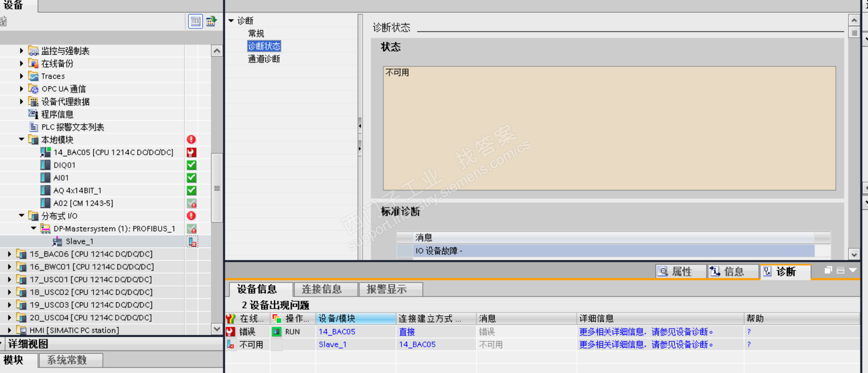This screenshot has height=373, width=868.
Task: Click the help question mark for the 不可用 row
Action: [749, 345]
